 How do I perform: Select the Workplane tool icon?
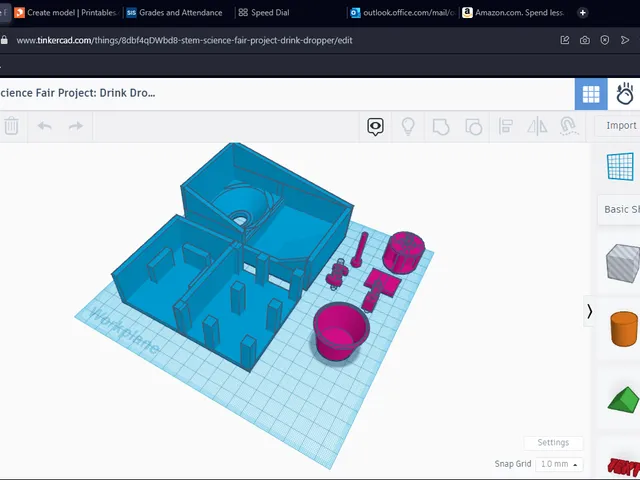[x=620, y=166]
